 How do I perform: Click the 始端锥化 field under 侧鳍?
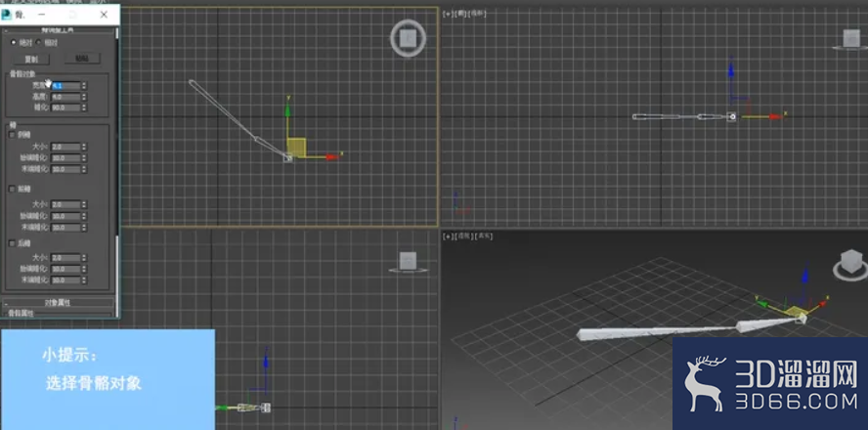pyautogui.click(x=65, y=158)
